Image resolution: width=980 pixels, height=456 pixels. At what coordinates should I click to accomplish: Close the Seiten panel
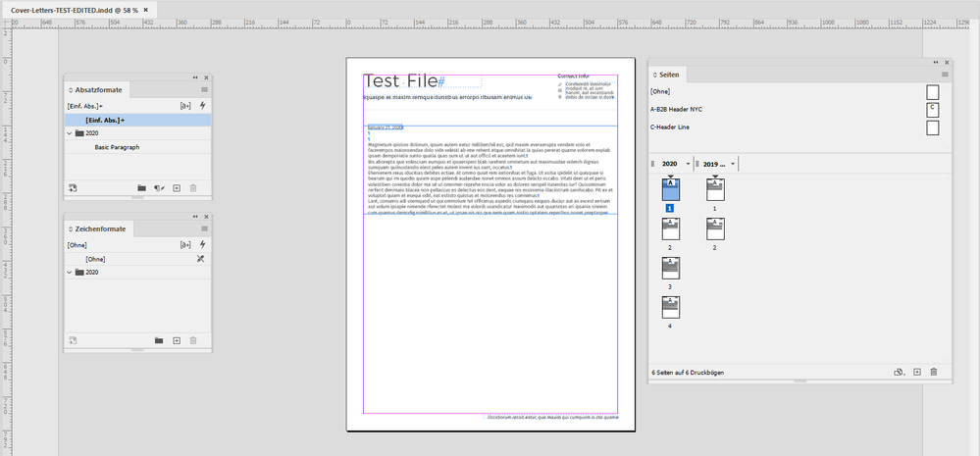coord(947,63)
